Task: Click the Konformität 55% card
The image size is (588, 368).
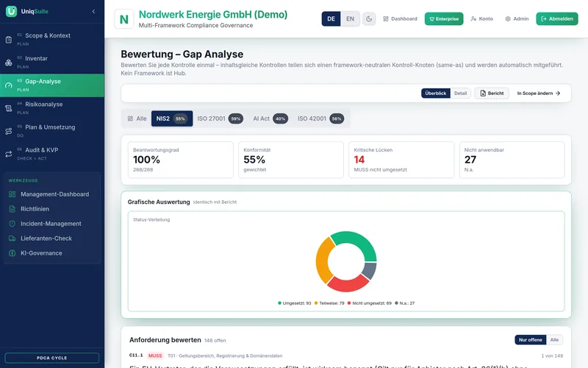Action: click(x=291, y=160)
